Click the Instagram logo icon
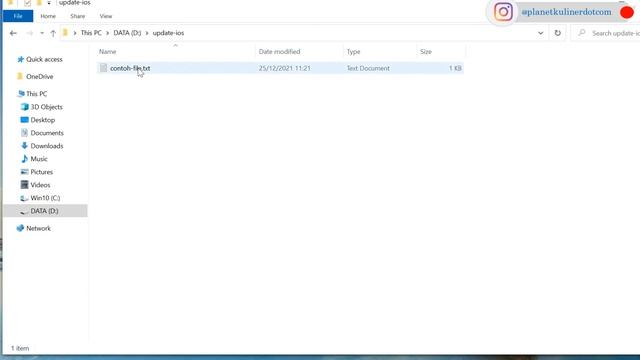Screen dimensions: 640x360 [x=503, y=12]
